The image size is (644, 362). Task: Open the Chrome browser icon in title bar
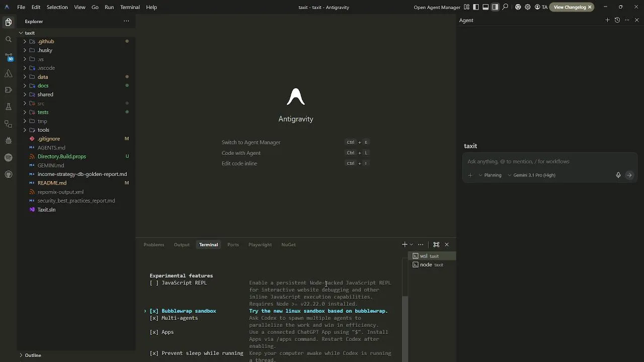(518, 7)
